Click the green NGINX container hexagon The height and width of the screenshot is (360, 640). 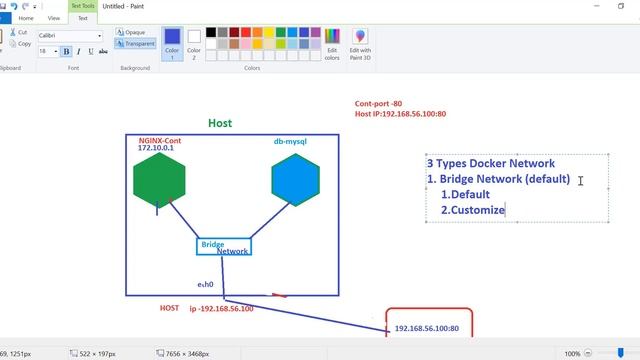coord(159,180)
